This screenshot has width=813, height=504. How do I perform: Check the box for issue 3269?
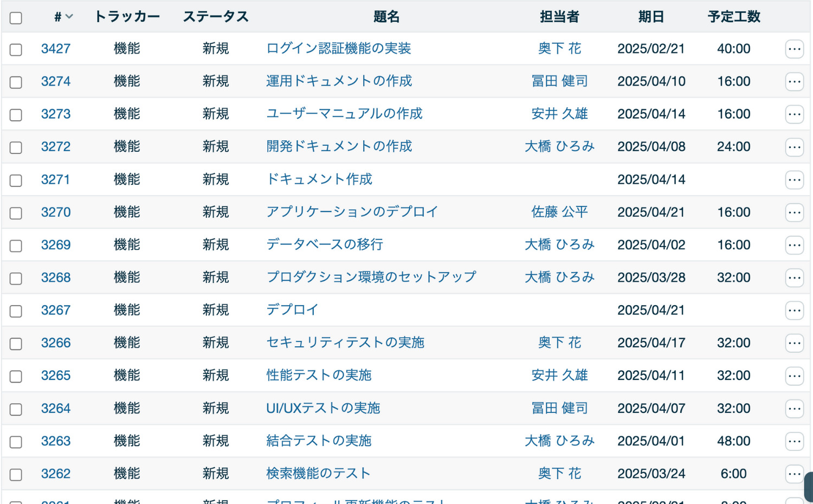coord(16,246)
